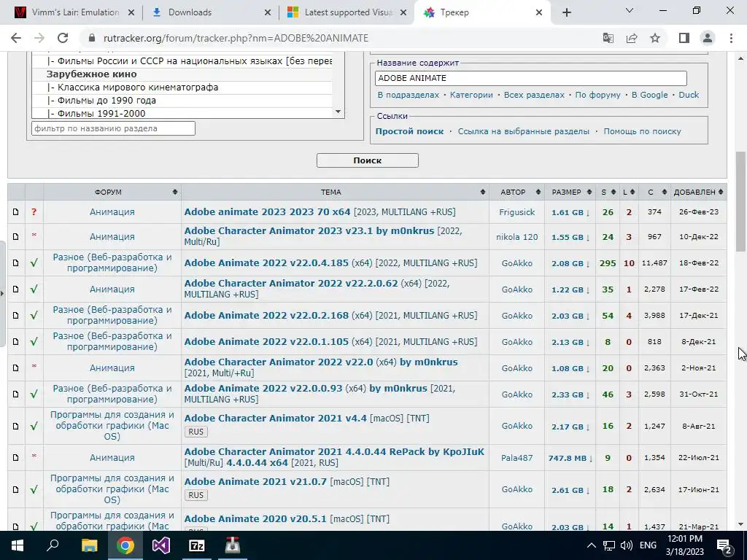Open the Windows taskbar search

(53, 545)
